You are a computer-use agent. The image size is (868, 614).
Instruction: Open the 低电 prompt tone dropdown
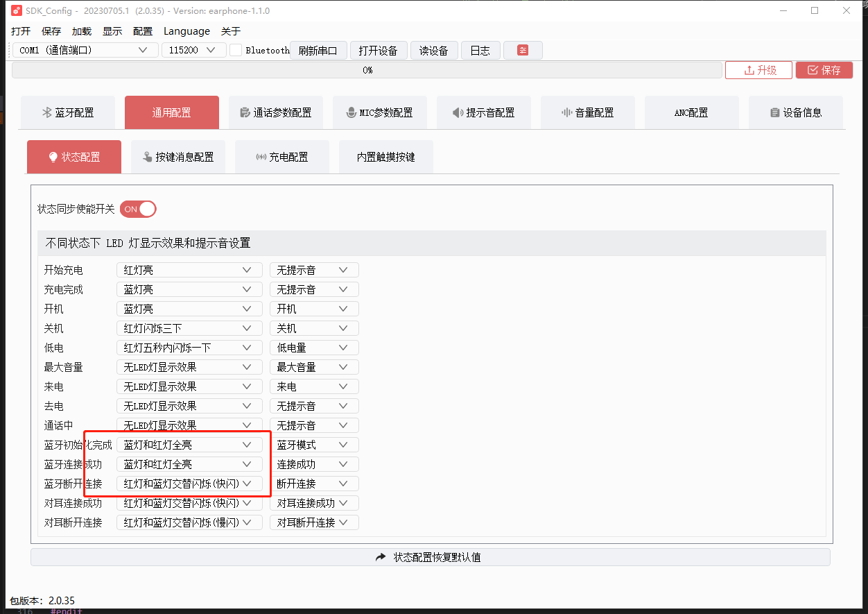[314, 348]
